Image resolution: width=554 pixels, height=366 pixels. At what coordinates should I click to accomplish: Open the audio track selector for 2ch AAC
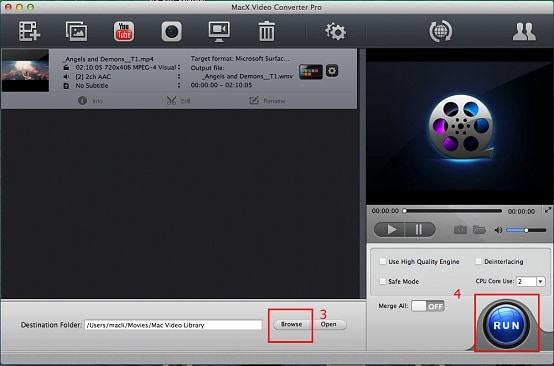pyautogui.click(x=179, y=76)
